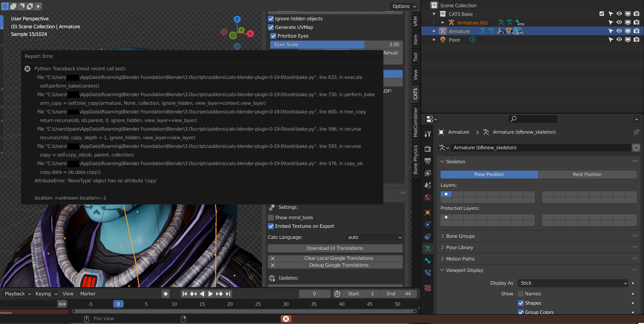Screen dimensions: 644x324
Task: Open the Object Constraints properties tab
Action: [x=428, y=236]
